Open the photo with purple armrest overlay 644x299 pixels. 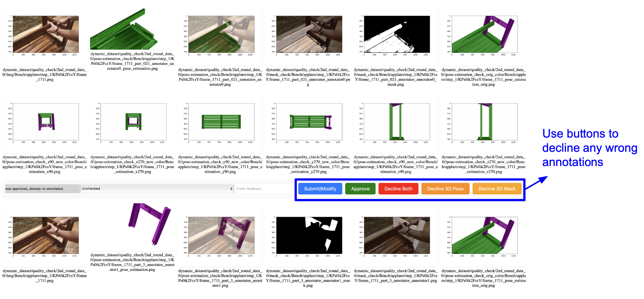tap(221, 236)
